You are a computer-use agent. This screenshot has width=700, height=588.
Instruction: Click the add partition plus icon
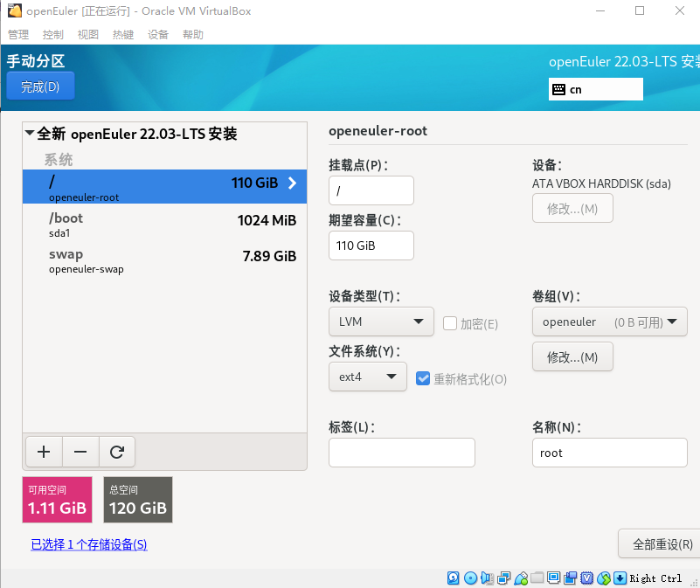44,452
